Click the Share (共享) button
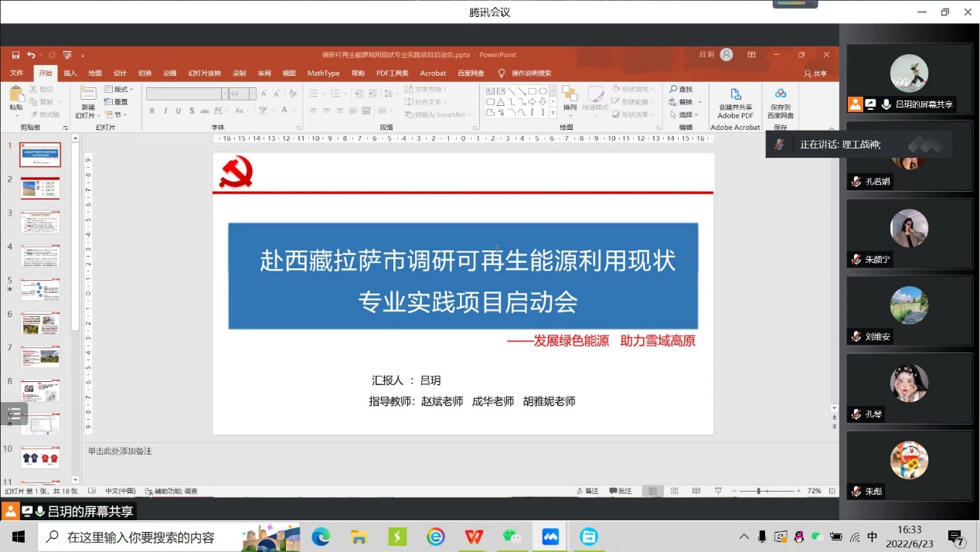 coord(815,73)
